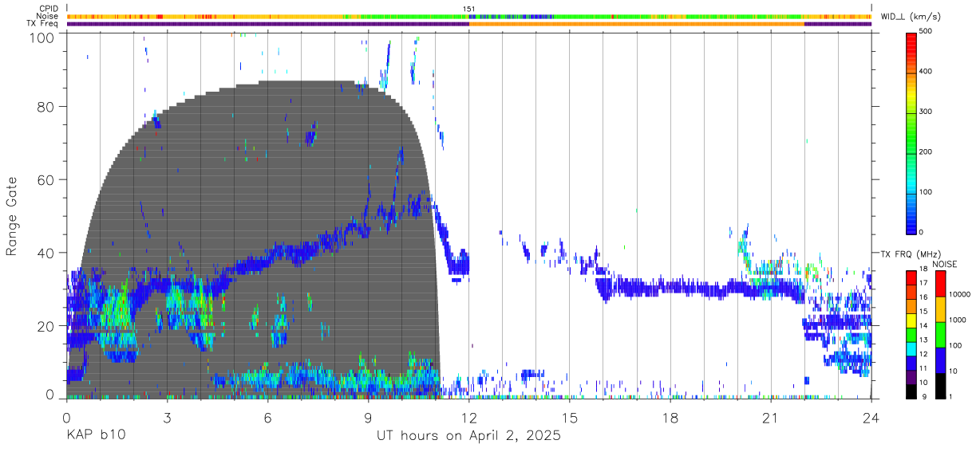Click the TX FRQ frequency color scale bar
The image size is (980, 452).
point(912,333)
